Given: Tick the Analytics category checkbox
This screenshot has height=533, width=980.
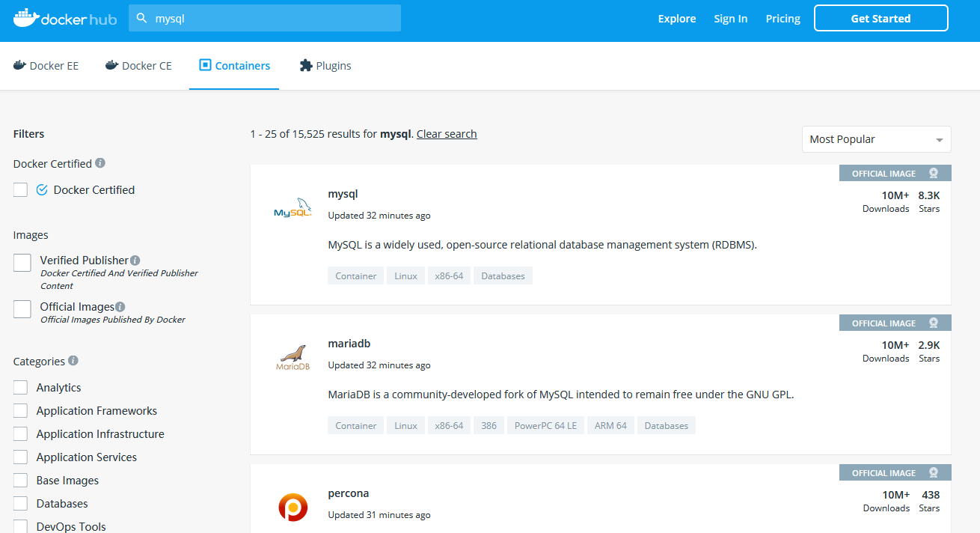Looking at the screenshot, I should 21,388.
